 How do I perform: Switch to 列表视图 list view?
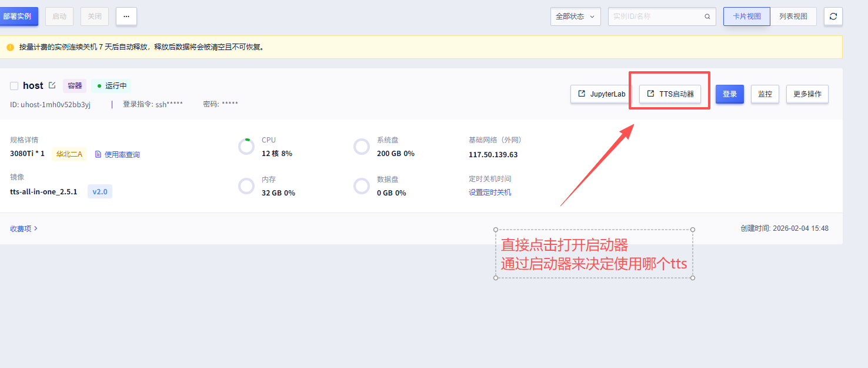[x=793, y=16]
